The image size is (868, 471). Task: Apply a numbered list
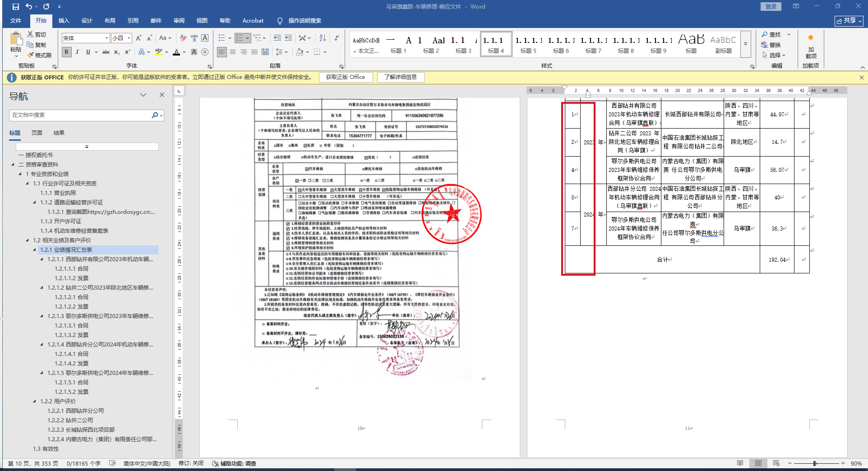click(x=240, y=38)
